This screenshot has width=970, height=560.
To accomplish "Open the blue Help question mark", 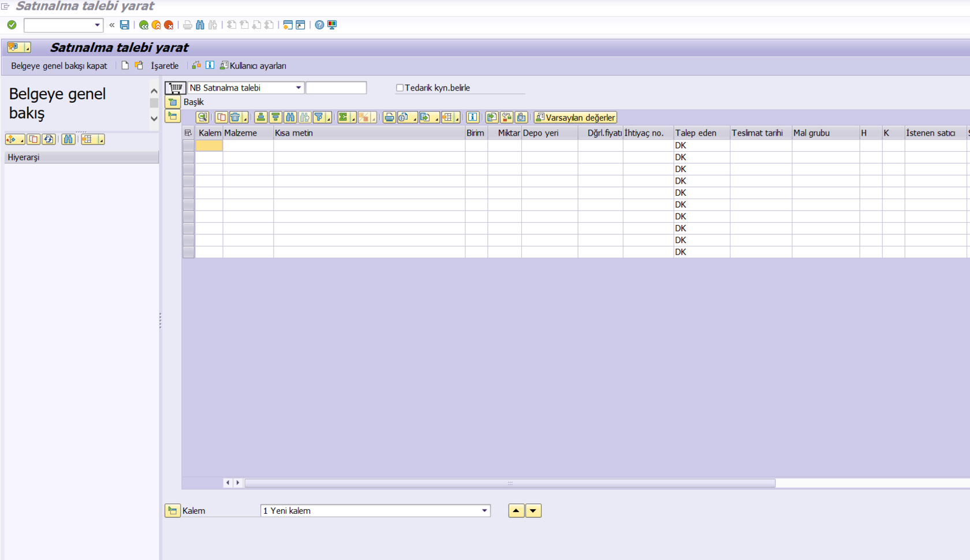I will pos(319,25).
